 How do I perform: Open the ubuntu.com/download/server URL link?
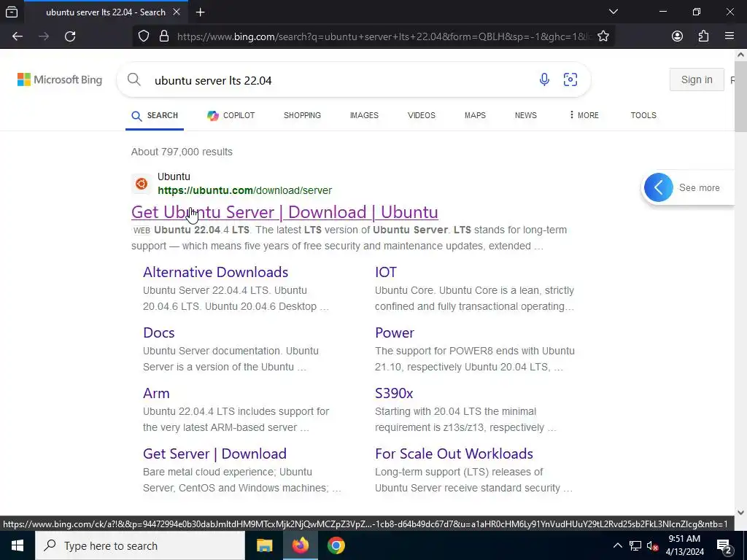coord(244,190)
